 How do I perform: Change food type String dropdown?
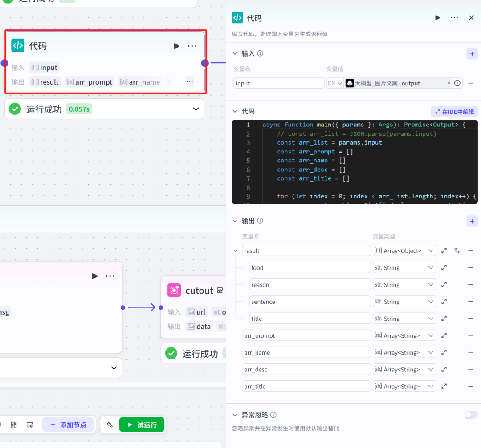pyautogui.click(x=404, y=267)
